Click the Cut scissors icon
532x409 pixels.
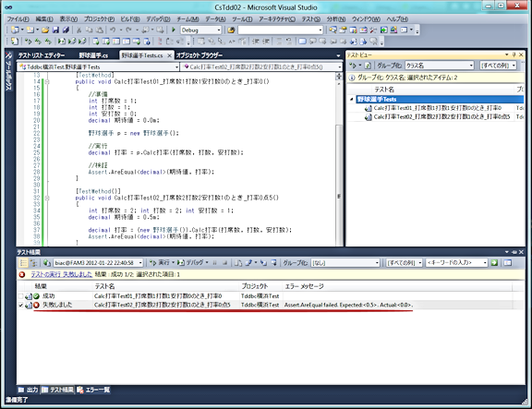tap(79, 30)
